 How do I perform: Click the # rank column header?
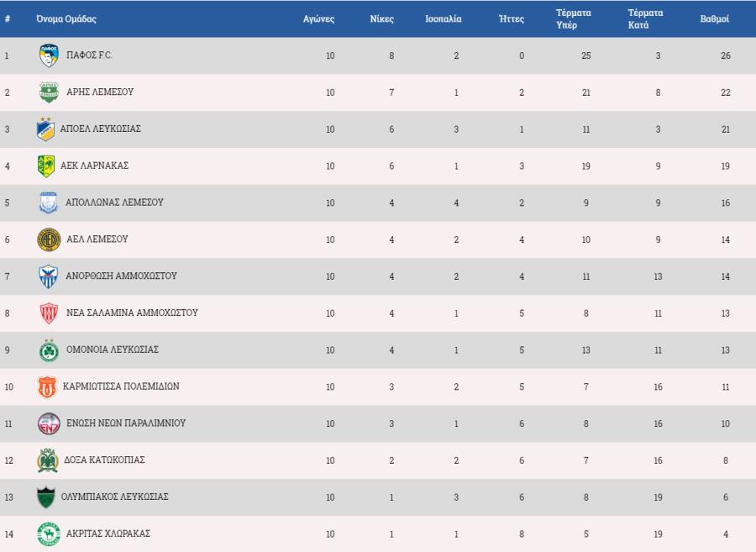tap(8, 18)
